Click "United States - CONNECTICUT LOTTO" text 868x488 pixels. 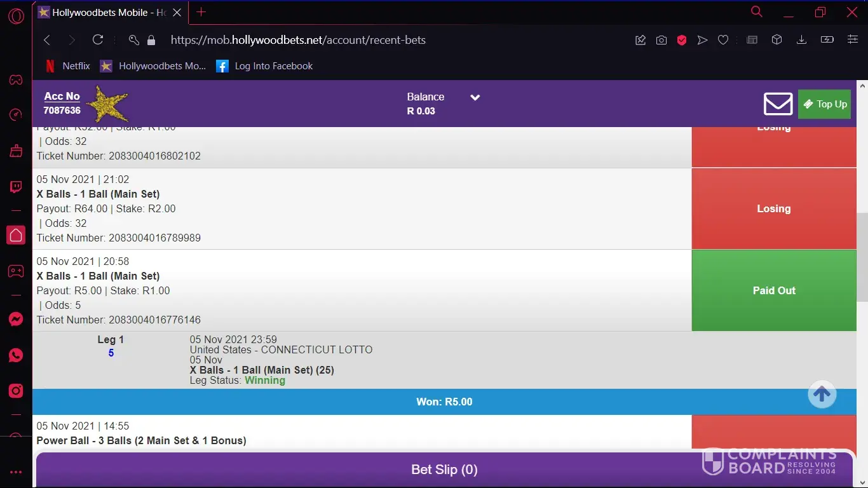pyautogui.click(x=281, y=349)
